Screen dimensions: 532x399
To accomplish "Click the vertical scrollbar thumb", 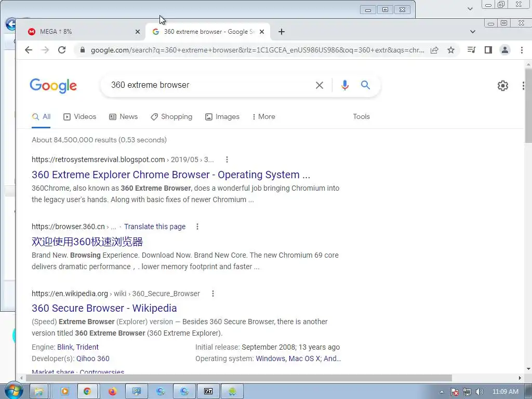I will pos(528,105).
